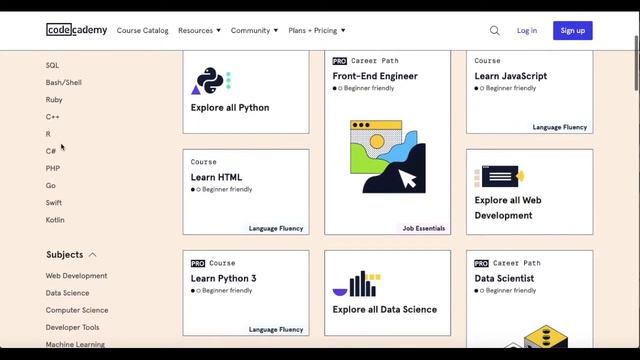Select C# in the languages list
The image size is (640, 360).
[x=51, y=151]
